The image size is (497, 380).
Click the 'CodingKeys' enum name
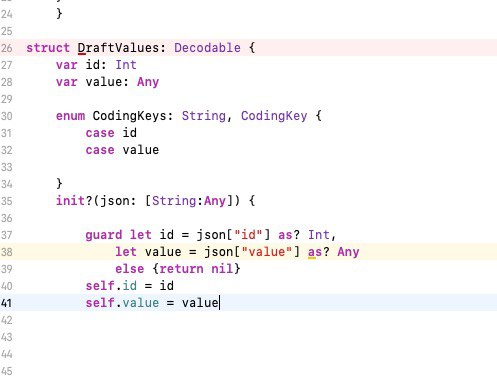[129, 116]
